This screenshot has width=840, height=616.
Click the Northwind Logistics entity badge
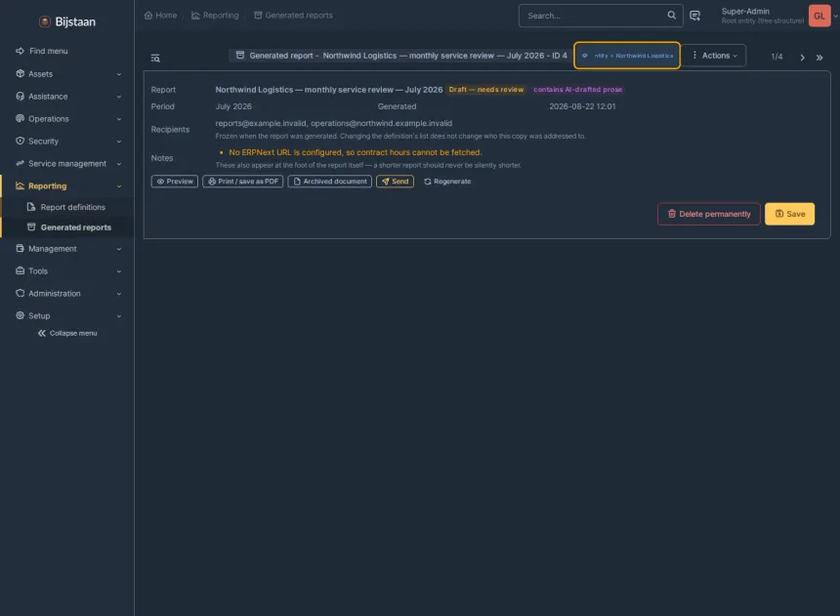[627, 56]
